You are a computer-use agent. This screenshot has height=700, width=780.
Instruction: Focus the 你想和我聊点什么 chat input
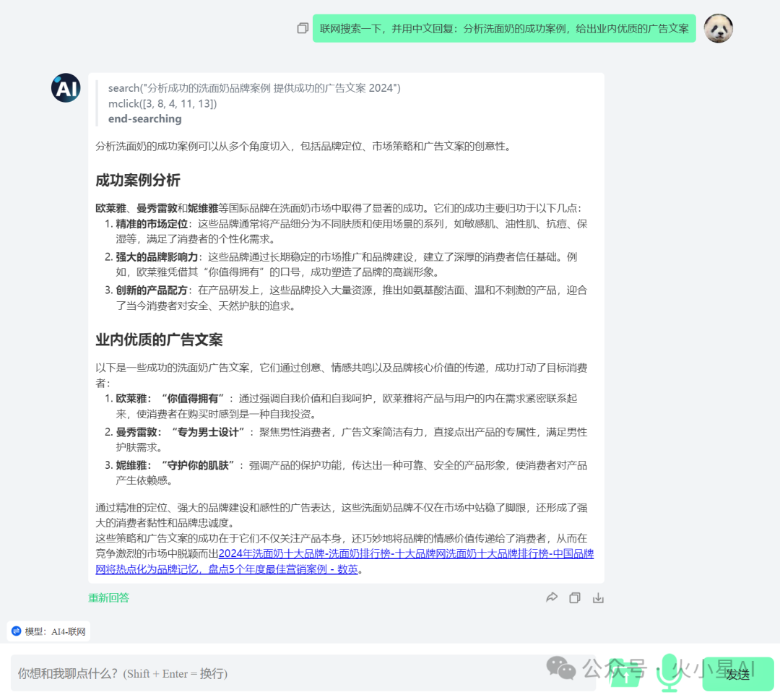click(x=303, y=673)
